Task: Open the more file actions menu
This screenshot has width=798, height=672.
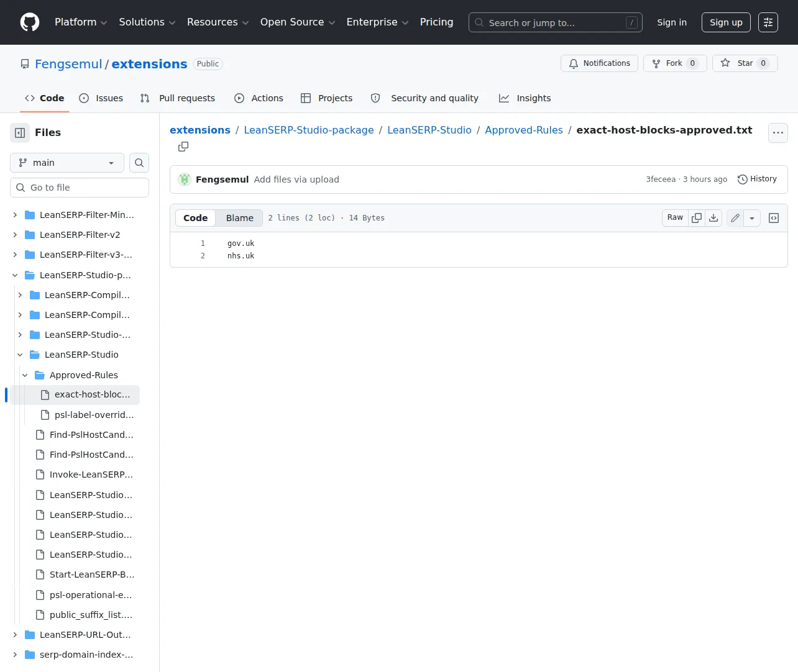Action: [778, 132]
